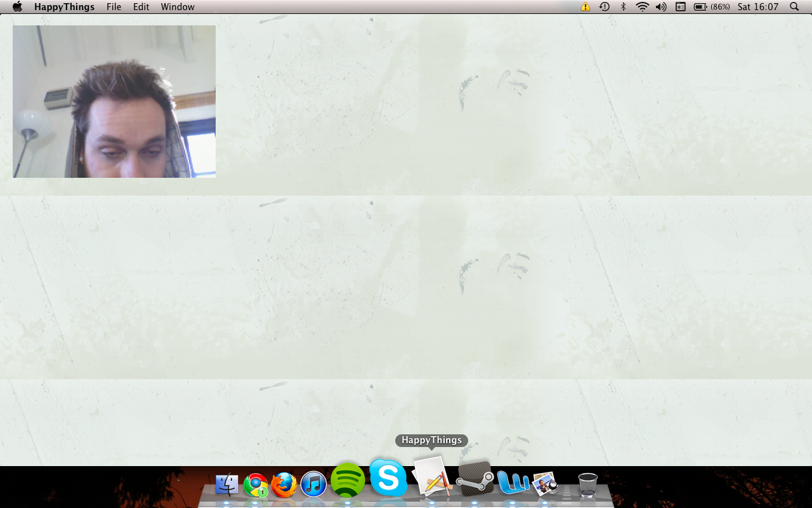The height and width of the screenshot is (508, 812).
Task: Click the webcam video preview
Action: 114,102
